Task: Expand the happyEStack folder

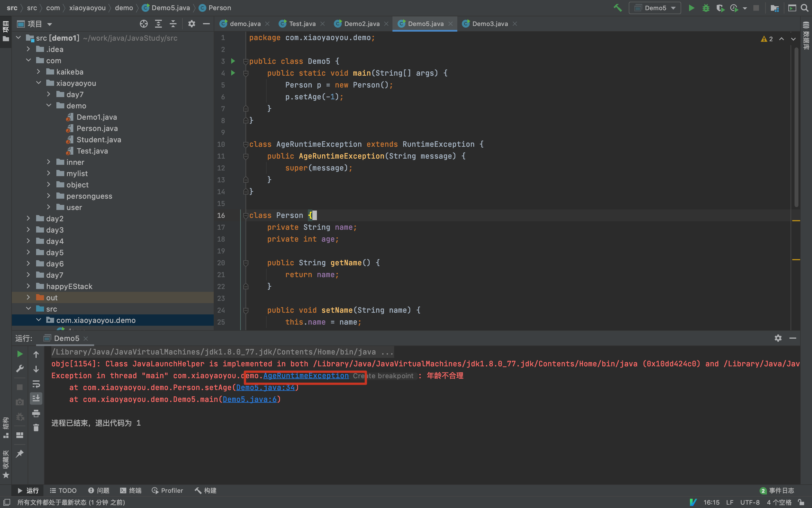Action: (28, 286)
